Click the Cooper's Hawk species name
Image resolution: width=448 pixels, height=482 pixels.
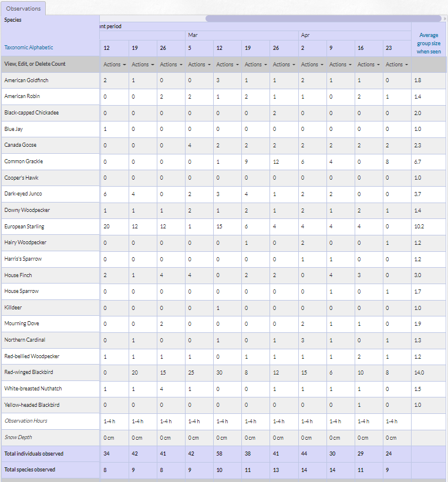[21, 178]
